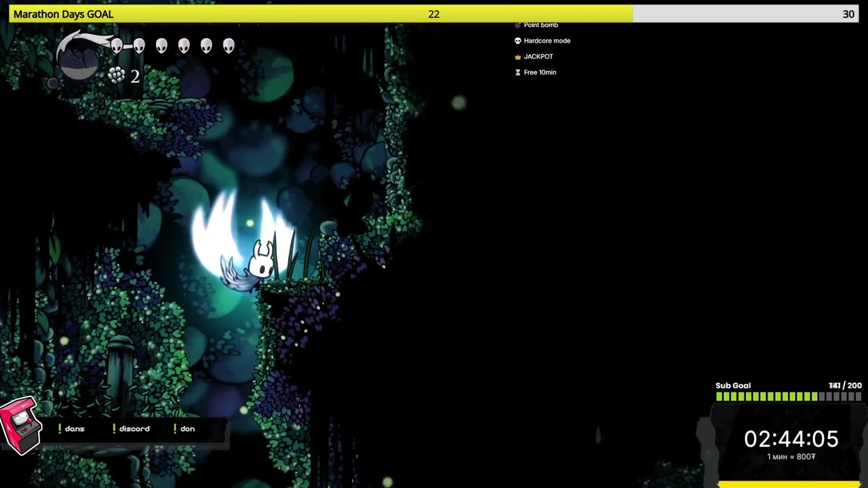Image resolution: width=868 pixels, height=488 pixels.
Task: Click the Geo count "2"
Action: [x=135, y=77]
